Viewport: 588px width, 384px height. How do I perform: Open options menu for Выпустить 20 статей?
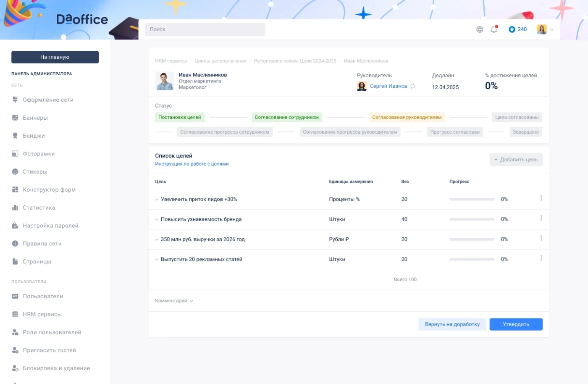pyautogui.click(x=541, y=258)
